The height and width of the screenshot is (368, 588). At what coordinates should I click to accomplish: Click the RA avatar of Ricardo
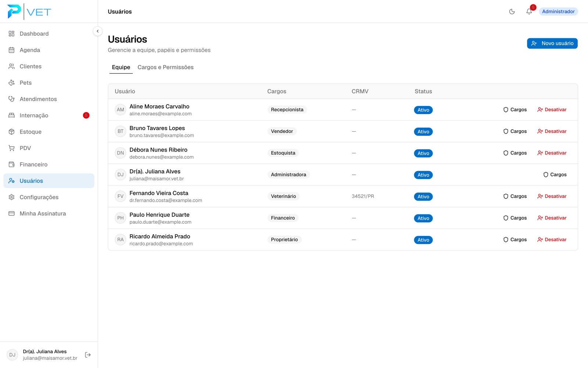click(x=121, y=240)
